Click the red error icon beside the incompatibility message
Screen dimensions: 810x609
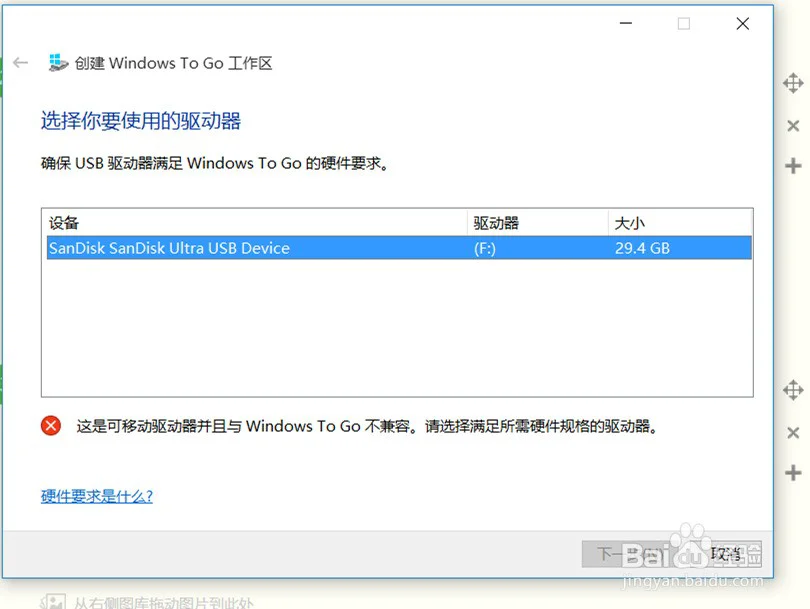click(51, 426)
